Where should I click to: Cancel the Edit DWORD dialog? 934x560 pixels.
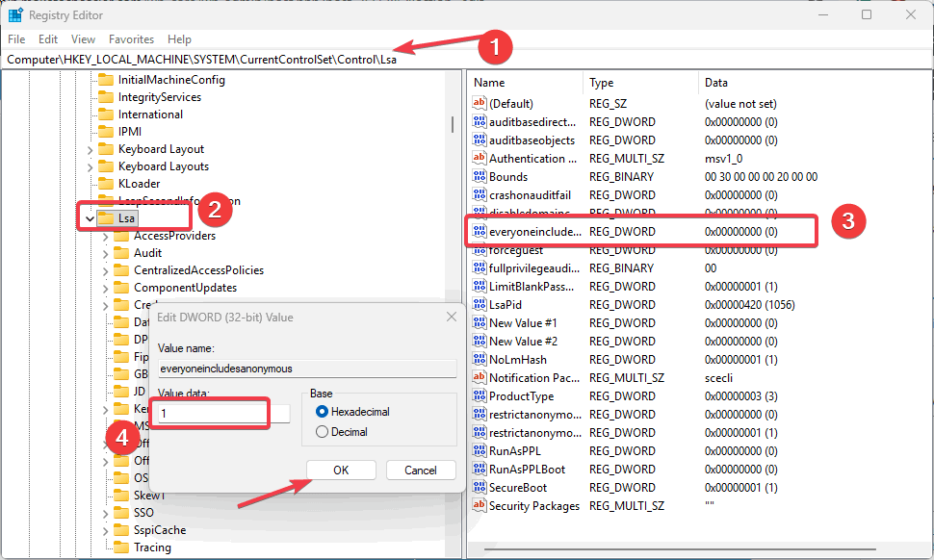pos(421,471)
